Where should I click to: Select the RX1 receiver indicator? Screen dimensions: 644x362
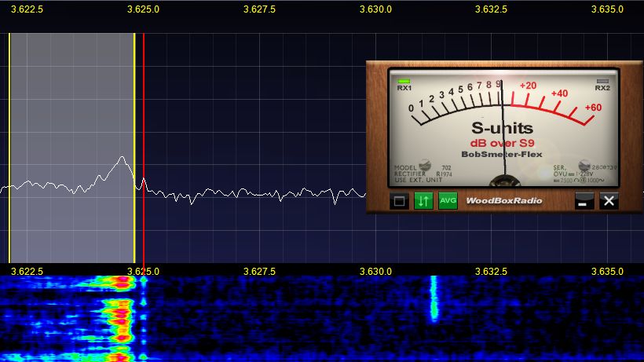404,84
